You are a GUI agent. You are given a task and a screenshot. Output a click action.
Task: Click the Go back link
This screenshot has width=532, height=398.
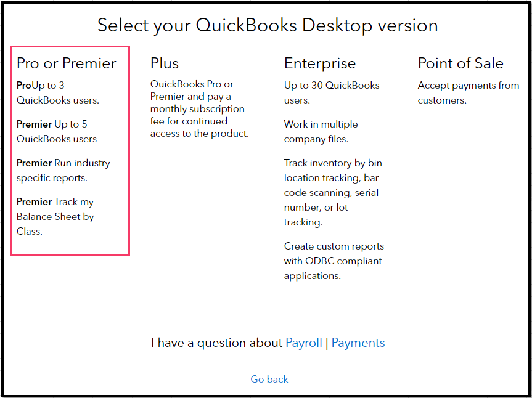point(269,380)
